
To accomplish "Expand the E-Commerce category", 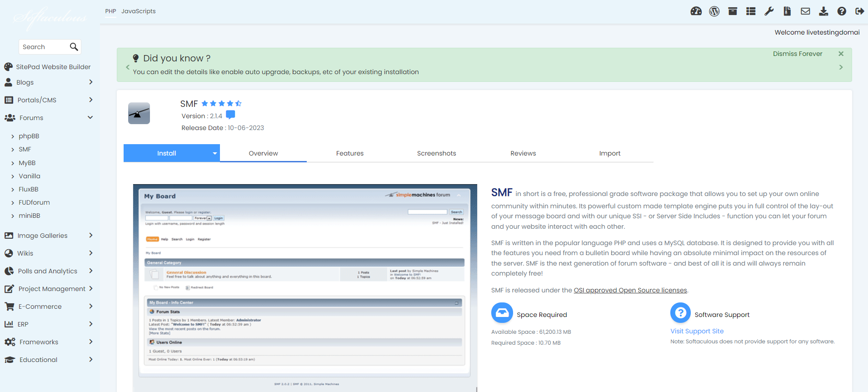I will click(x=91, y=306).
